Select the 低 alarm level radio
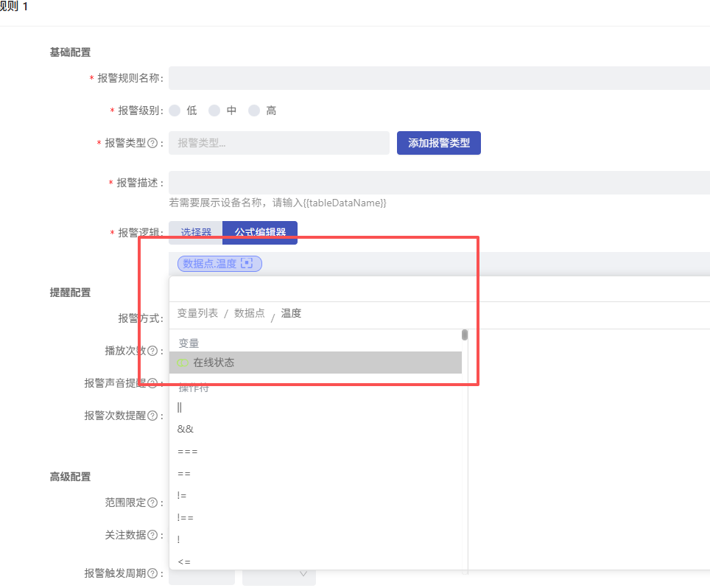This screenshot has height=588, width=710. 175,111
